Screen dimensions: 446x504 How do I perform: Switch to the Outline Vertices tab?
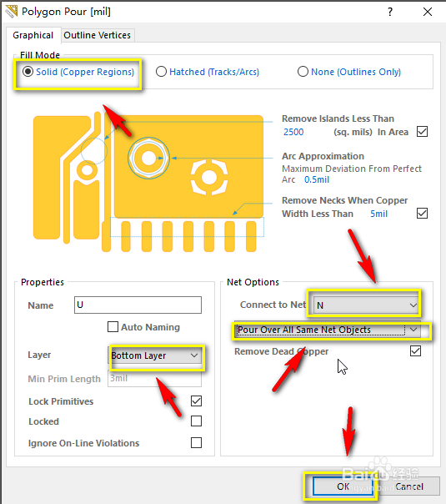(x=97, y=35)
